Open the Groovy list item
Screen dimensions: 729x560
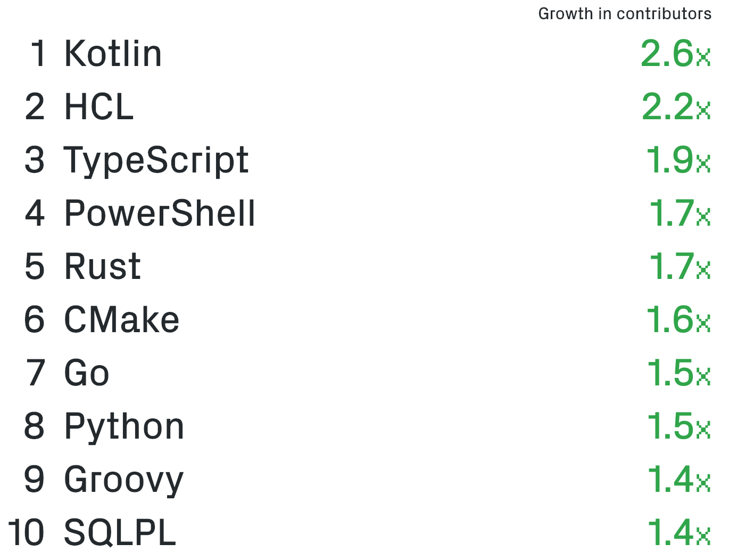pos(123,480)
